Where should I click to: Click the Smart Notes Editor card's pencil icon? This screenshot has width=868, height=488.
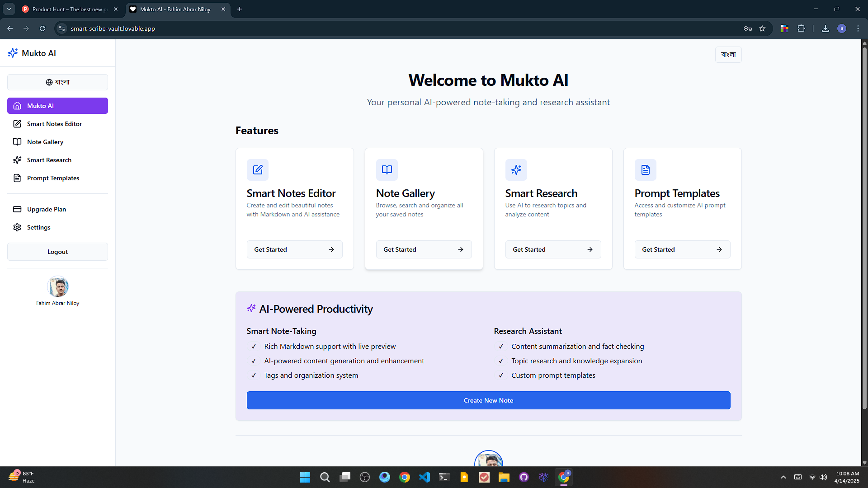[258, 170]
